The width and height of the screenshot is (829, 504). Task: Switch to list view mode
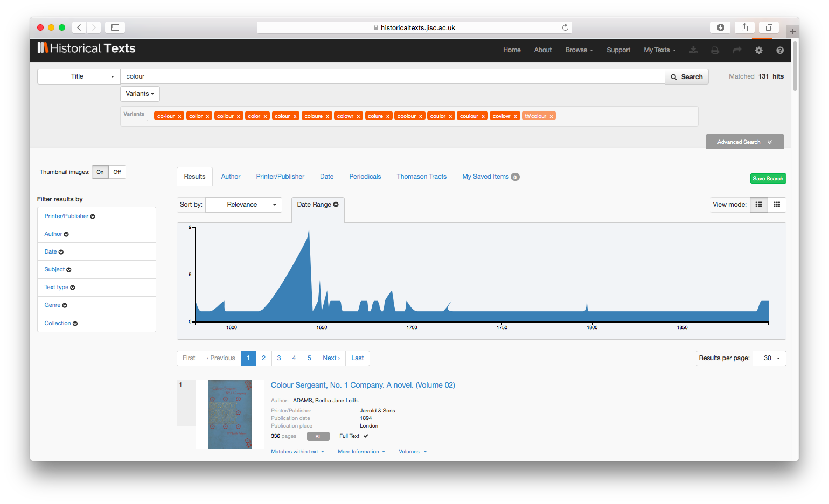pyautogui.click(x=758, y=205)
